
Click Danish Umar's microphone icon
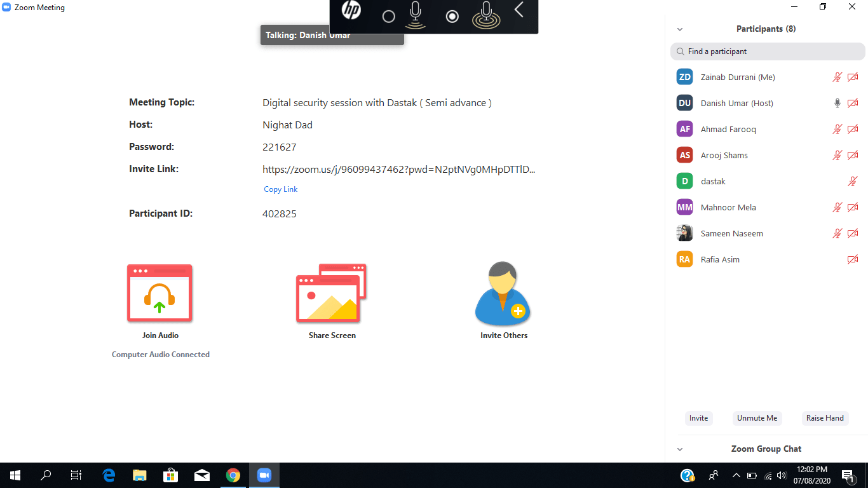pos(837,103)
